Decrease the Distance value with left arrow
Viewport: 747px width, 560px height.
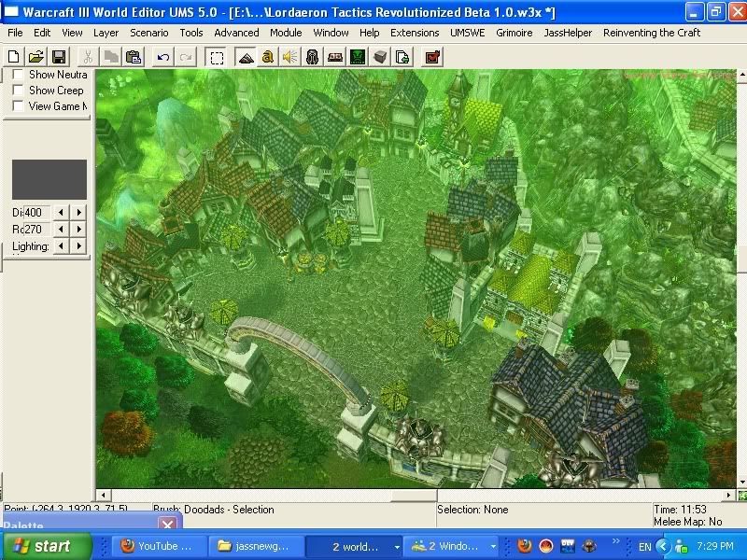(x=61, y=213)
